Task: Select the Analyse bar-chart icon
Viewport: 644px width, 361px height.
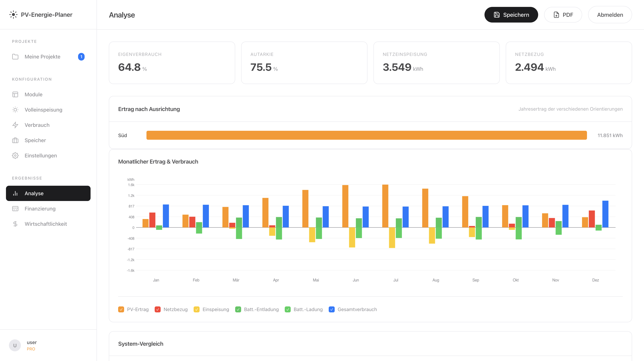Action: (x=15, y=193)
